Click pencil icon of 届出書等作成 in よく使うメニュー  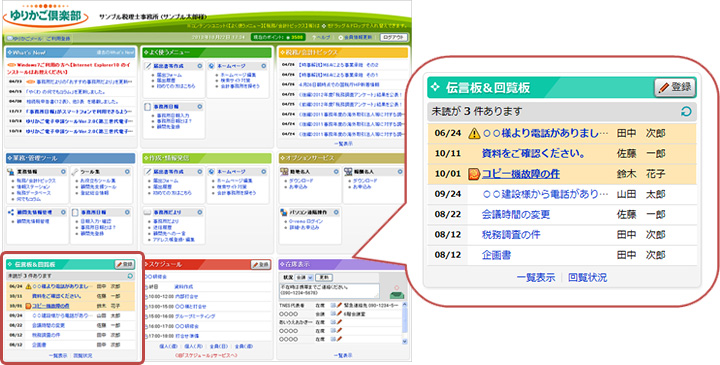tap(148, 66)
